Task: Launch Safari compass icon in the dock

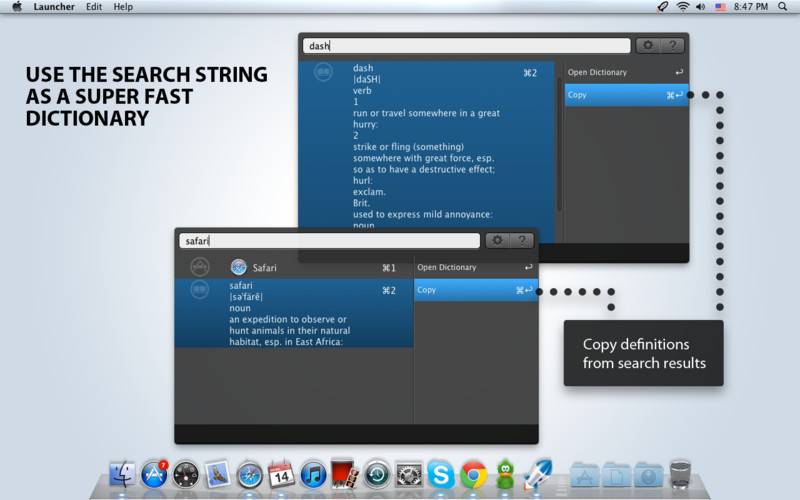Action: pos(249,476)
